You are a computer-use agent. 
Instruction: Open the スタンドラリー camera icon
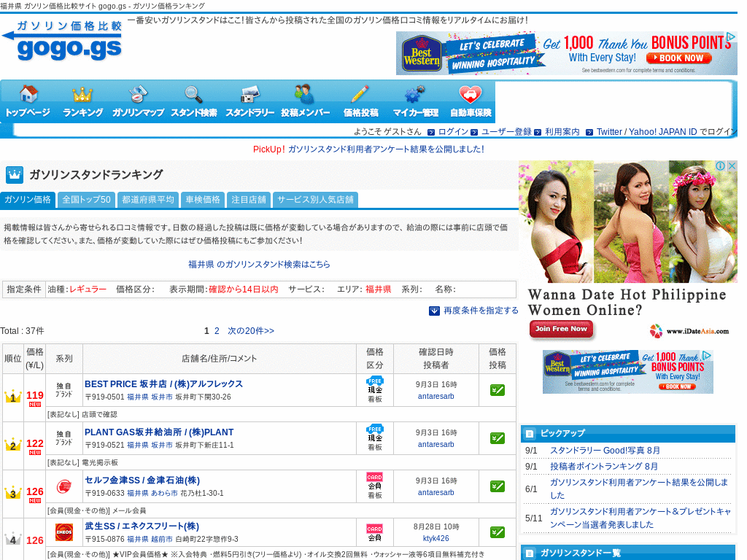(249, 94)
